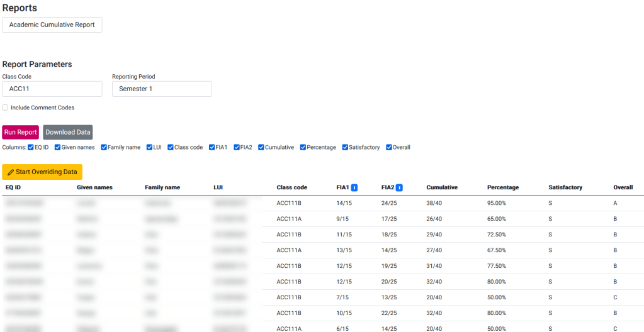
Task: Toggle the Class code column checkbox
Action: 171,147
